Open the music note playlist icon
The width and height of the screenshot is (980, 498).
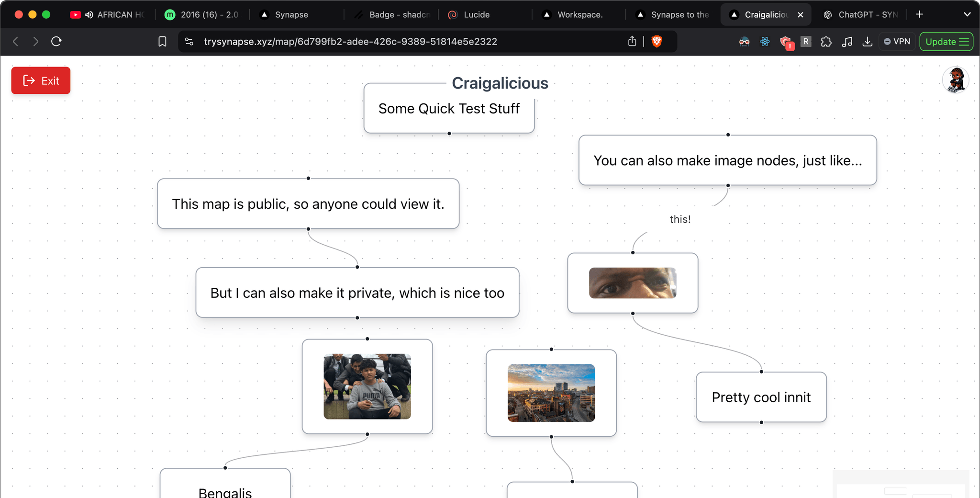point(847,42)
